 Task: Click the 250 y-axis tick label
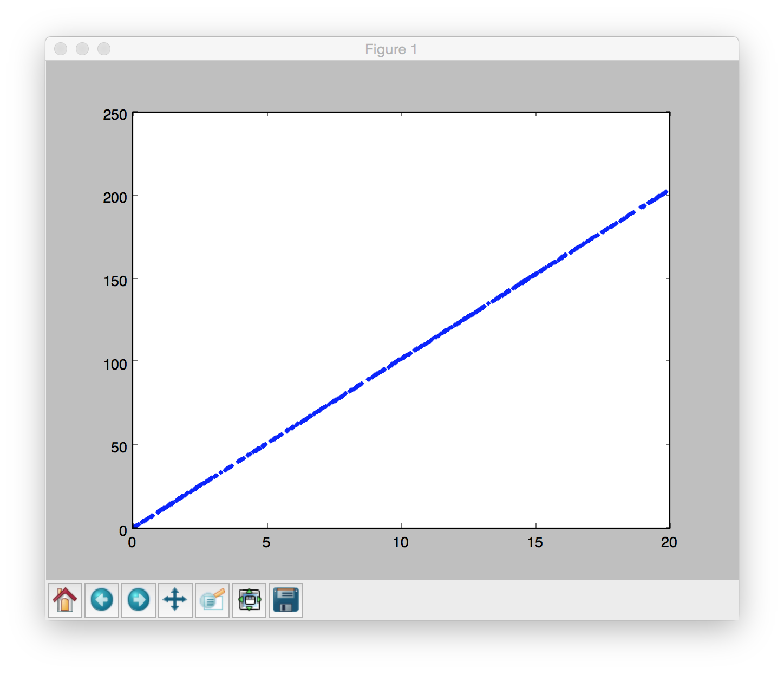click(115, 115)
